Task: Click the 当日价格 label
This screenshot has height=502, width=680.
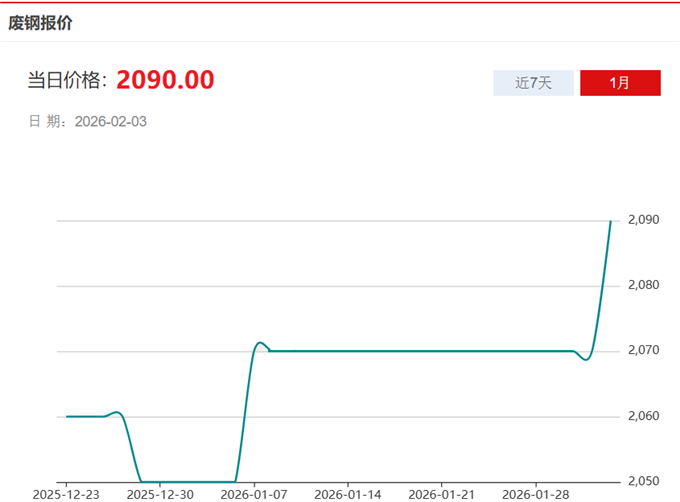Action: [x=67, y=81]
